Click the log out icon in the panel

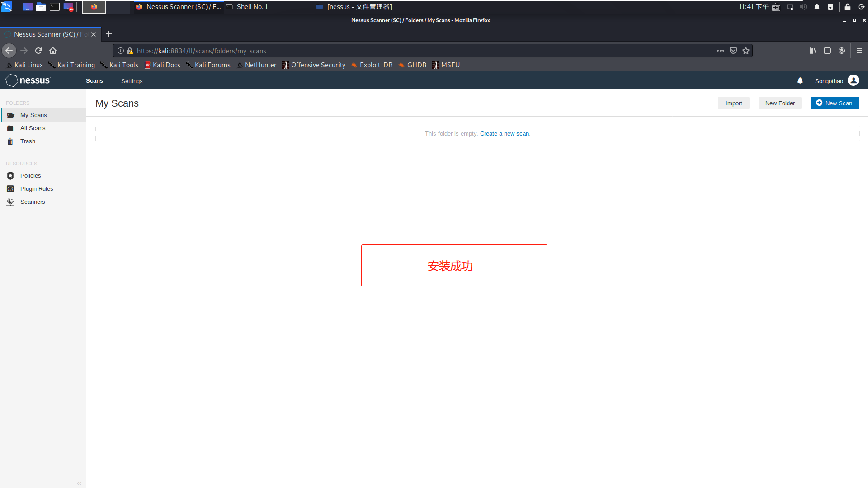coord(861,7)
